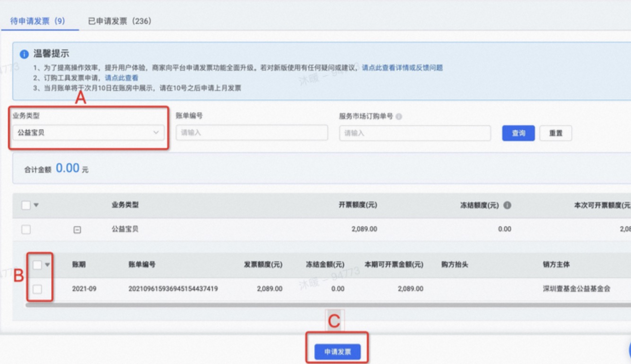Open the 业务类型 dropdown showing 公益宝贝
Image resolution: width=631 pixels, height=364 pixels.
point(88,133)
